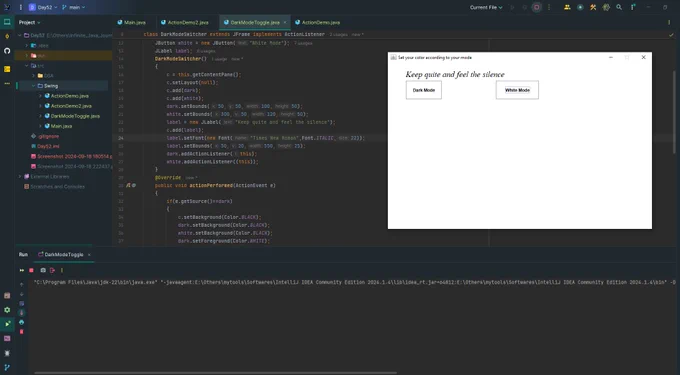Screen dimensions: 680x375
Task: Minimize the Swing demo window
Action: [x=611, y=57]
